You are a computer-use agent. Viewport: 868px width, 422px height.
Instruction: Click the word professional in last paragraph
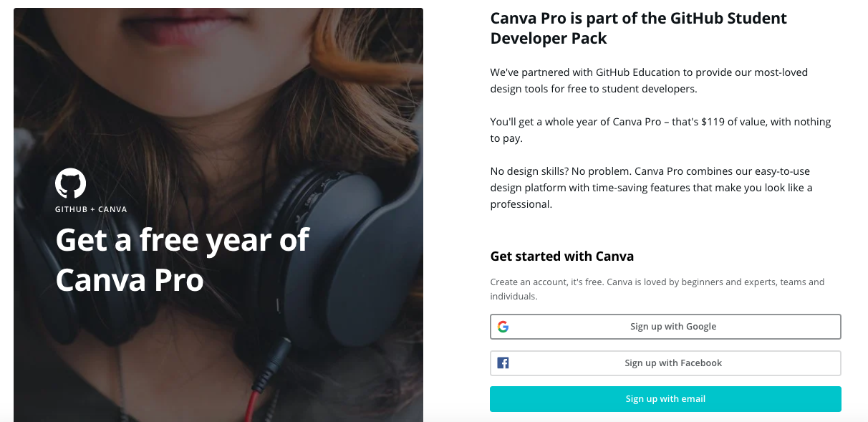pyautogui.click(x=521, y=204)
